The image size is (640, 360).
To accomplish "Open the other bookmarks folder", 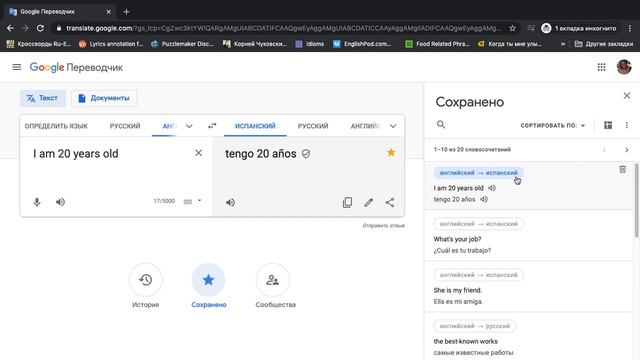I will 603,44.
